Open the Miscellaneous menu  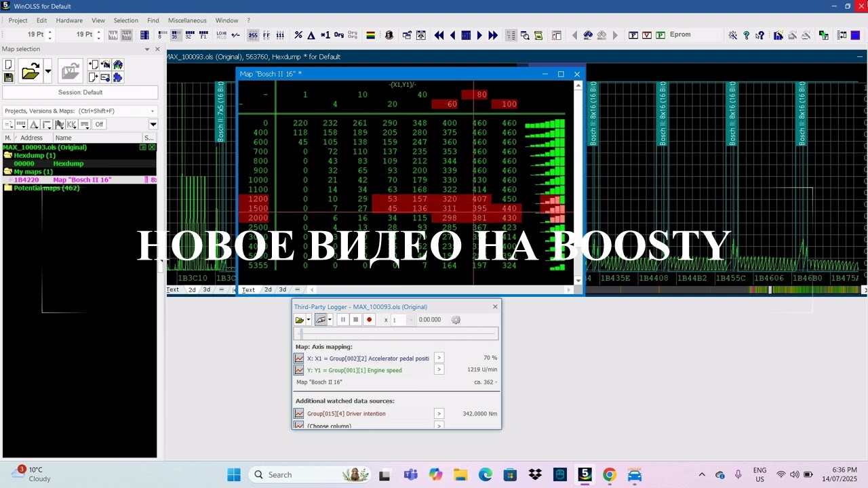click(x=187, y=20)
